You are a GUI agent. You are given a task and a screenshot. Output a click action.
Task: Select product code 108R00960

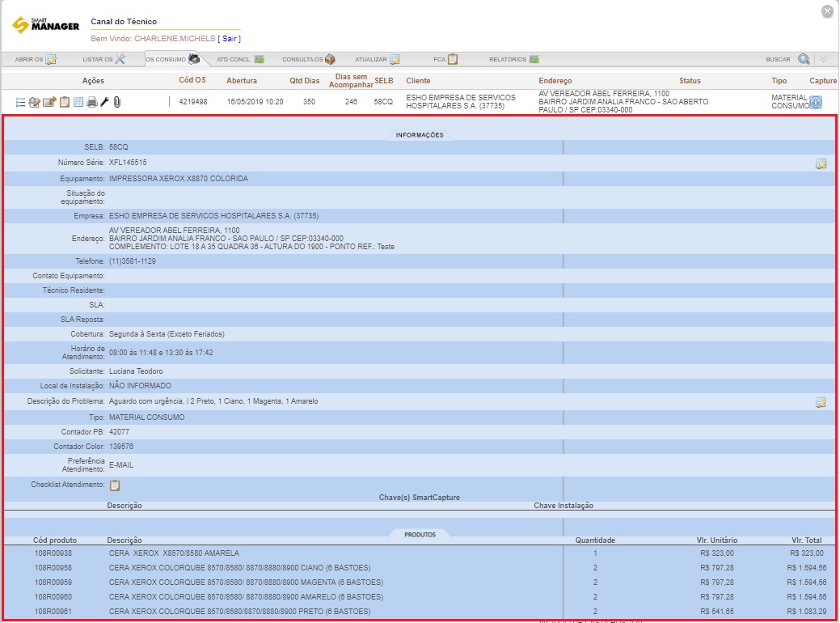[53, 597]
